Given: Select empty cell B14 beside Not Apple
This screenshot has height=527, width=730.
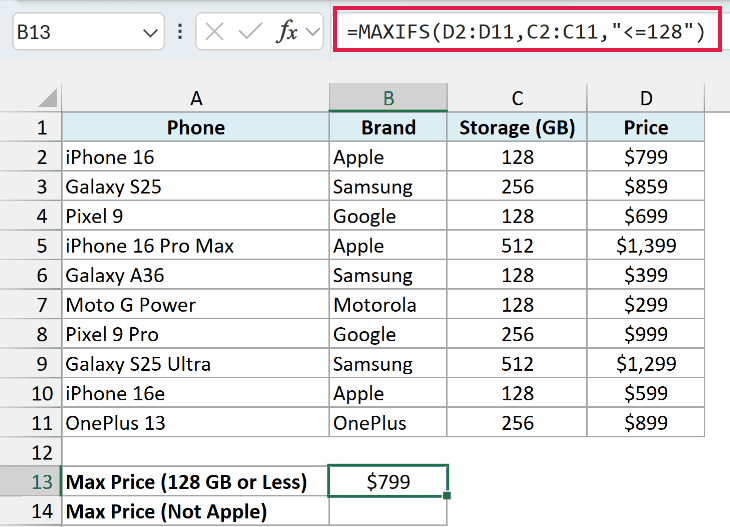Looking at the screenshot, I should (x=388, y=511).
